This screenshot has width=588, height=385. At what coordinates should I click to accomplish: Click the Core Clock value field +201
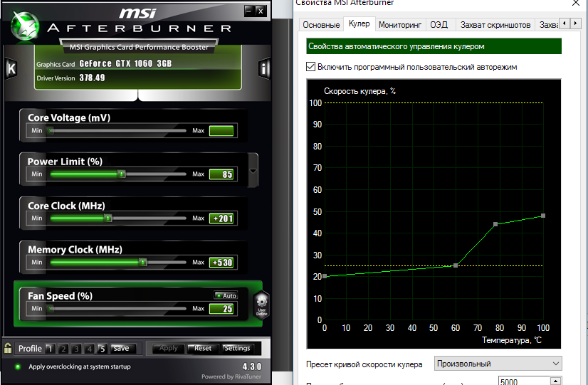pos(221,218)
